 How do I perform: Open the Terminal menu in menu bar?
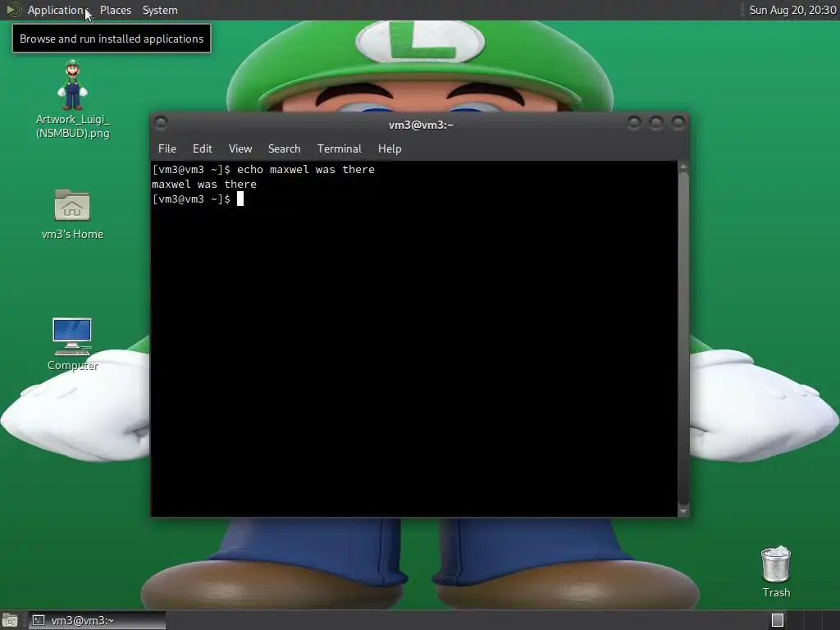[339, 148]
